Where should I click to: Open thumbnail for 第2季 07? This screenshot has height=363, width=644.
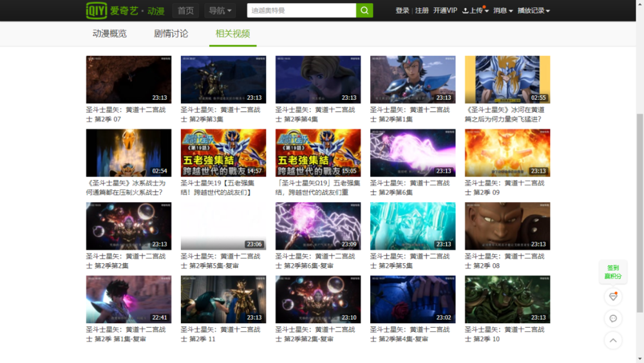point(129,80)
